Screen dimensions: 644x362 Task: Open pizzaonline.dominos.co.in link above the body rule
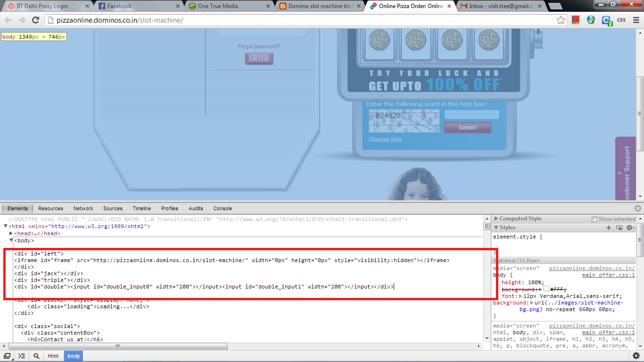(x=592, y=268)
